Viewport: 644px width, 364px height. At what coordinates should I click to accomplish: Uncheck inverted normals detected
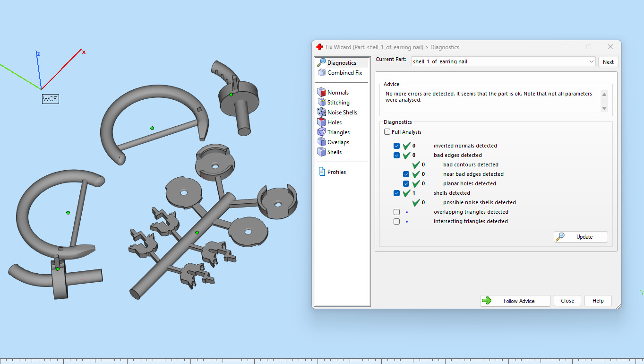396,146
